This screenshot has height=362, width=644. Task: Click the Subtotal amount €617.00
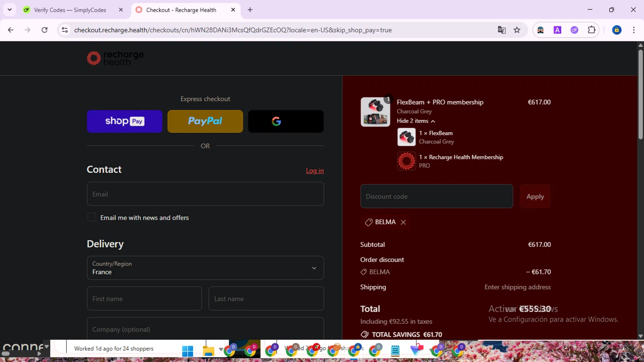pos(539,244)
